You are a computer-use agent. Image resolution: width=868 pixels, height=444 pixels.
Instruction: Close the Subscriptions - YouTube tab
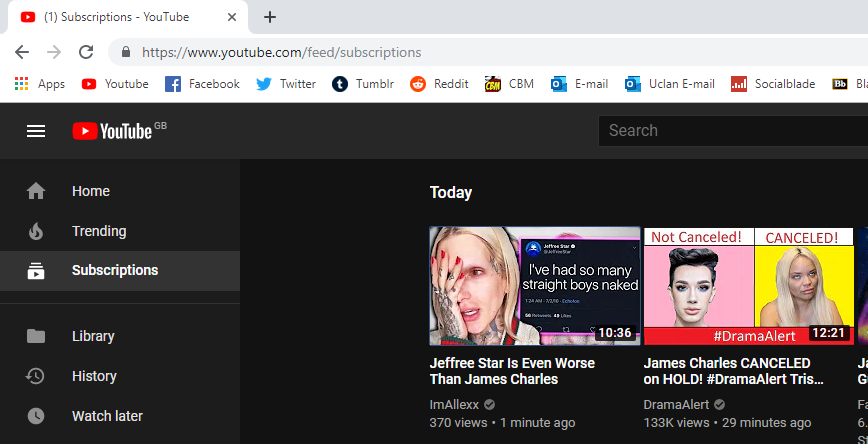click(232, 17)
